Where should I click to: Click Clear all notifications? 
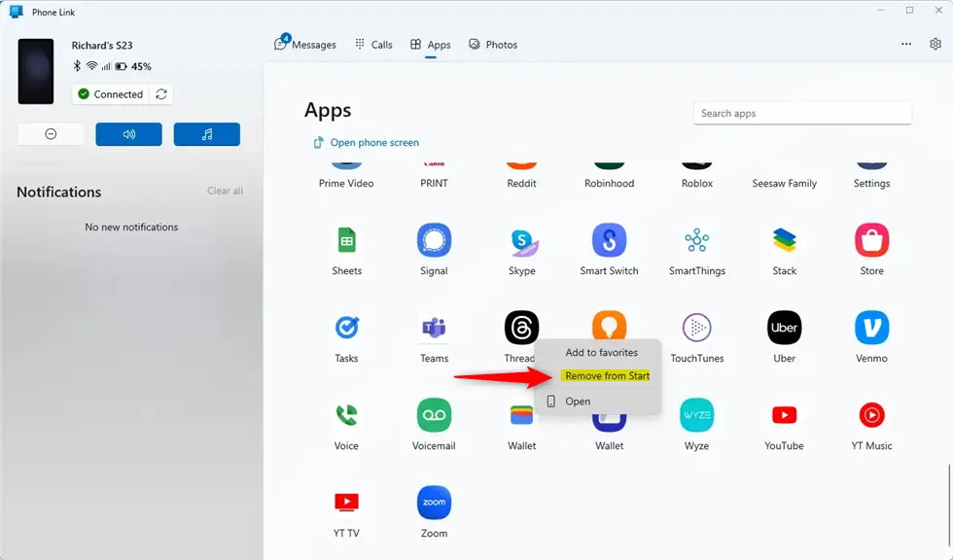225,191
